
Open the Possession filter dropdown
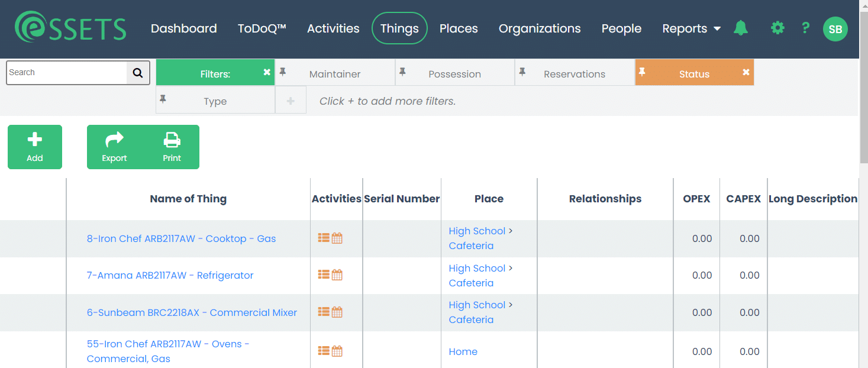(x=454, y=73)
